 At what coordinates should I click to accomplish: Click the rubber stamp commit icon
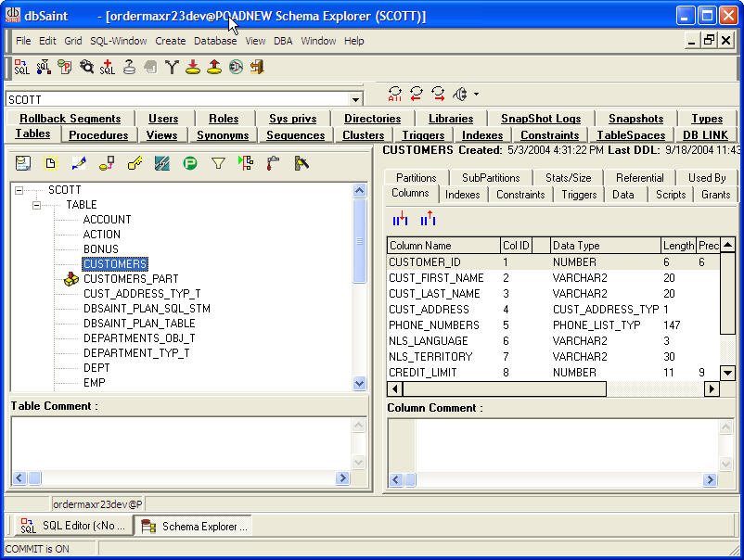[x=129, y=68]
